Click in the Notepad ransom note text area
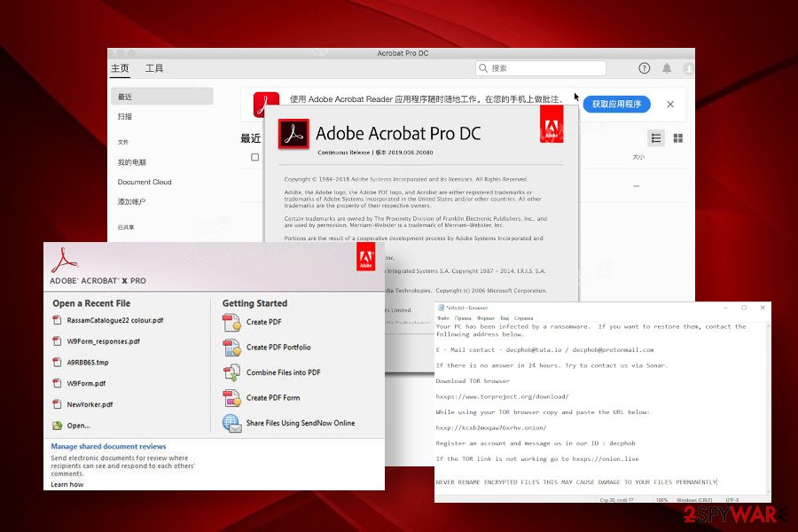Viewport: 798px width, 532px height. [x=599, y=407]
